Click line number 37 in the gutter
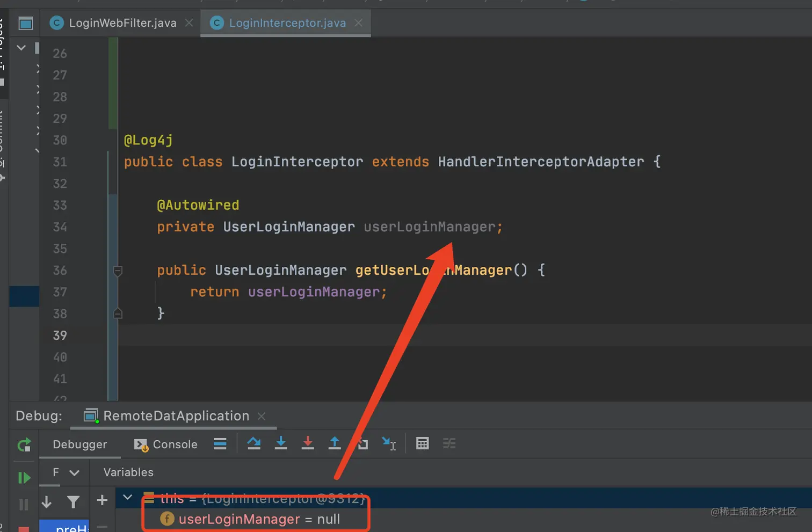 60,292
